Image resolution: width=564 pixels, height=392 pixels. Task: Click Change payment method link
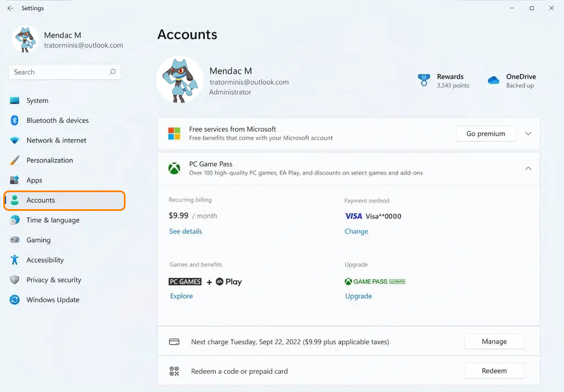pyautogui.click(x=356, y=231)
